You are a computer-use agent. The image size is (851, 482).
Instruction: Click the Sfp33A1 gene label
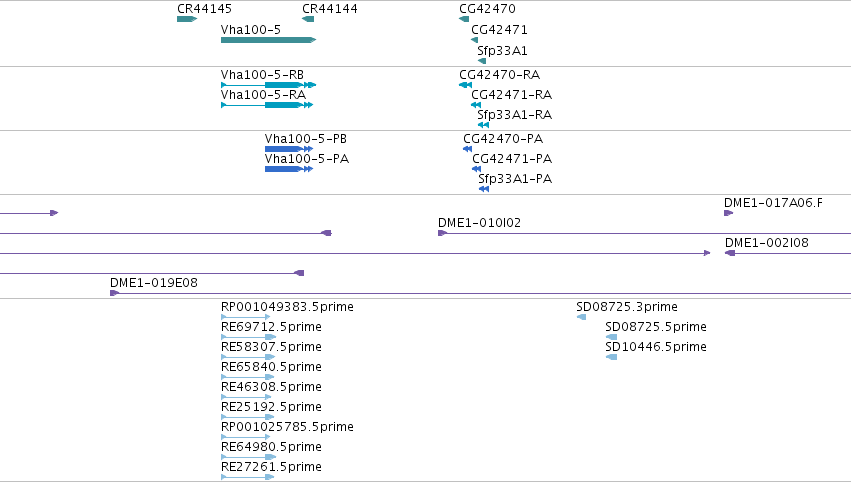click(502, 51)
